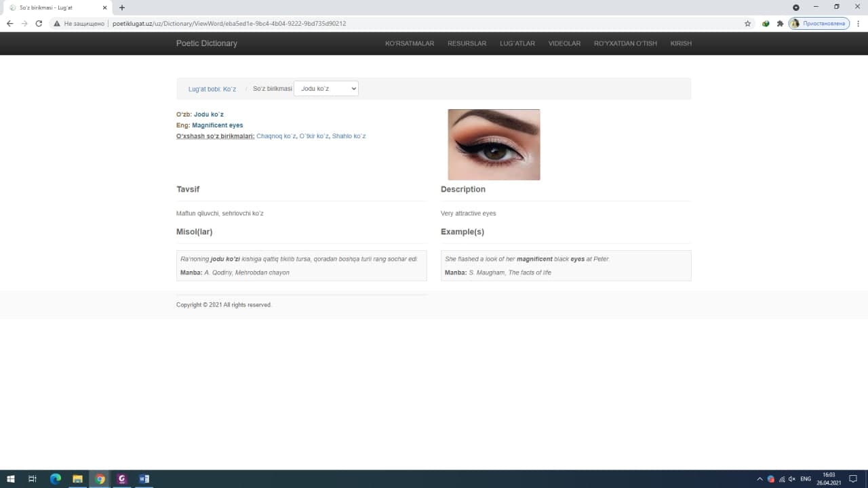Go to the VIDEOLAR navigation item
The height and width of the screenshot is (488, 868).
pos(564,43)
